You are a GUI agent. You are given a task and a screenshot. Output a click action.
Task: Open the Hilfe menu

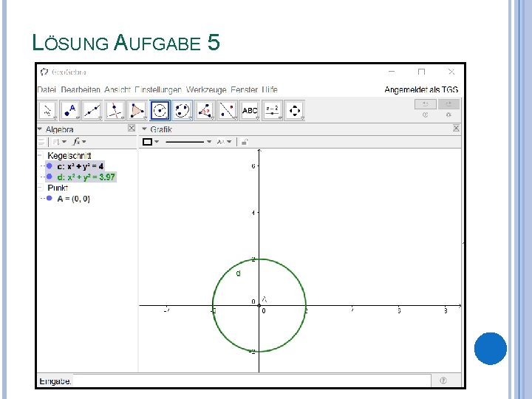(x=270, y=89)
